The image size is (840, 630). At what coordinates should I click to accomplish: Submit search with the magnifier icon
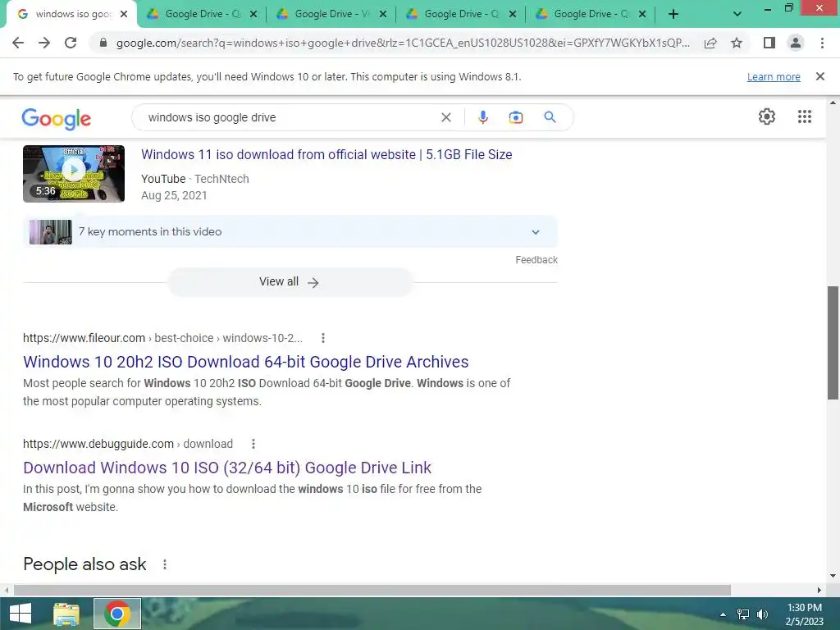pyautogui.click(x=550, y=116)
